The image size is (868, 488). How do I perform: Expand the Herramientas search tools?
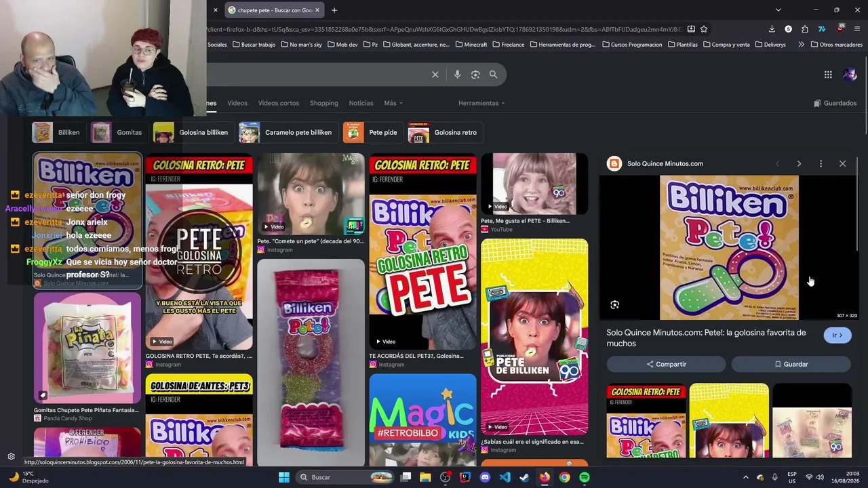click(x=481, y=103)
